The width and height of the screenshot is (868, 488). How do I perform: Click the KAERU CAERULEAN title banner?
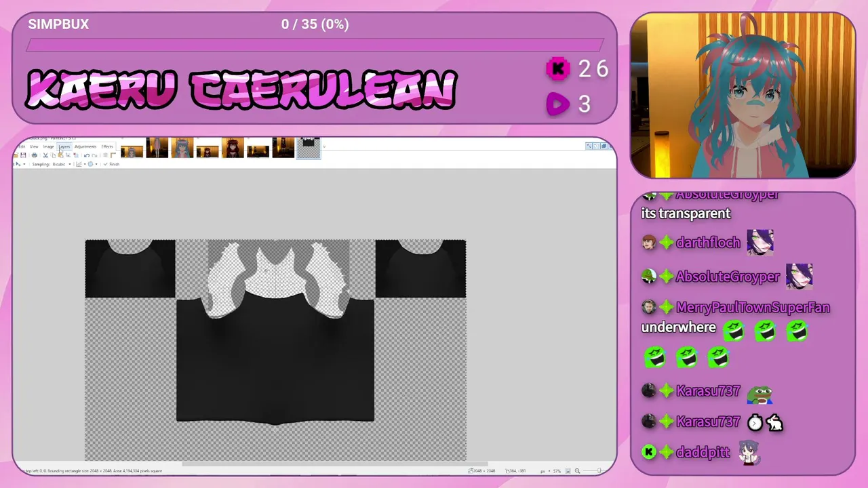[x=241, y=89]
